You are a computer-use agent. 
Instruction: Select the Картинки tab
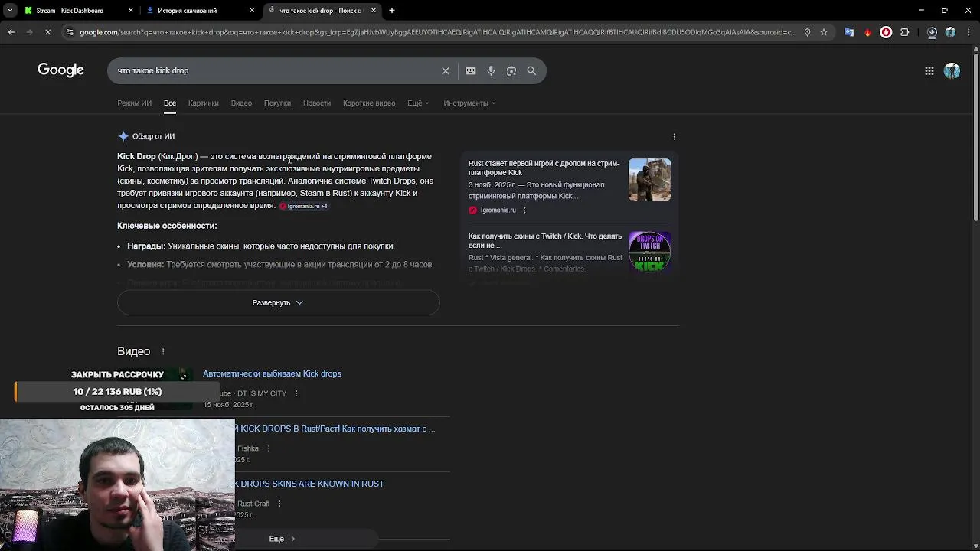(x=204, y=103)
